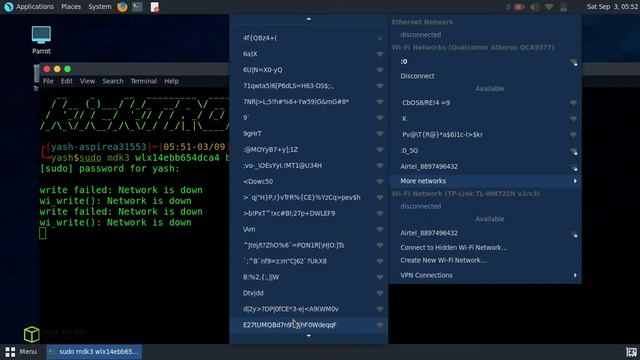Screen dimensions: 640x360
Task: Connect to Airtel_8897496432 under TP-Link adapter
Action: pos(485,233)
